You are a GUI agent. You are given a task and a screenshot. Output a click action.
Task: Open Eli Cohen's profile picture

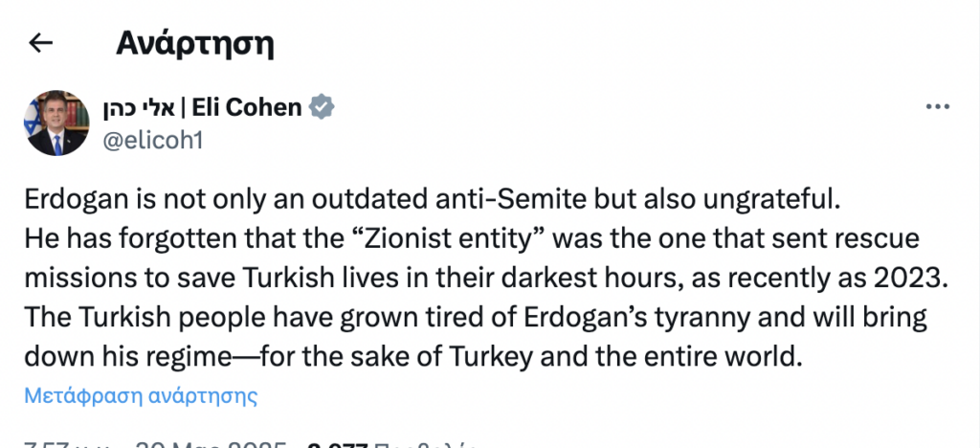coord(57,123)
